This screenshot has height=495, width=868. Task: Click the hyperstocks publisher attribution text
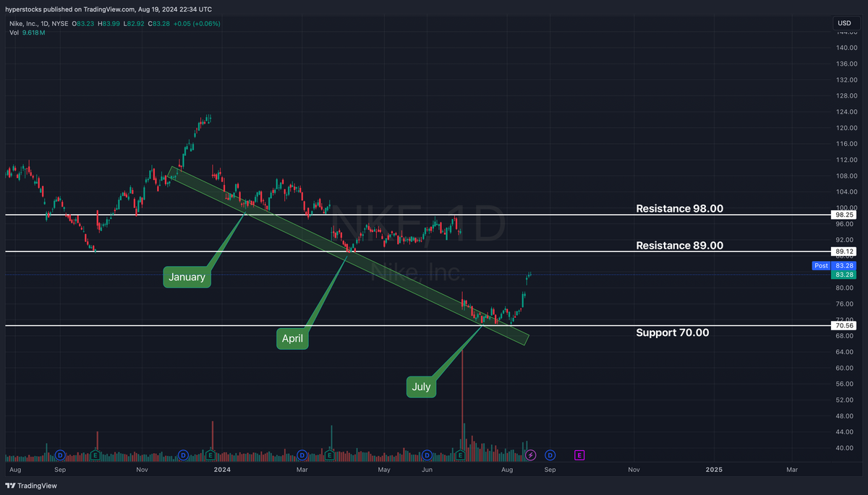[x=107, y=9]
